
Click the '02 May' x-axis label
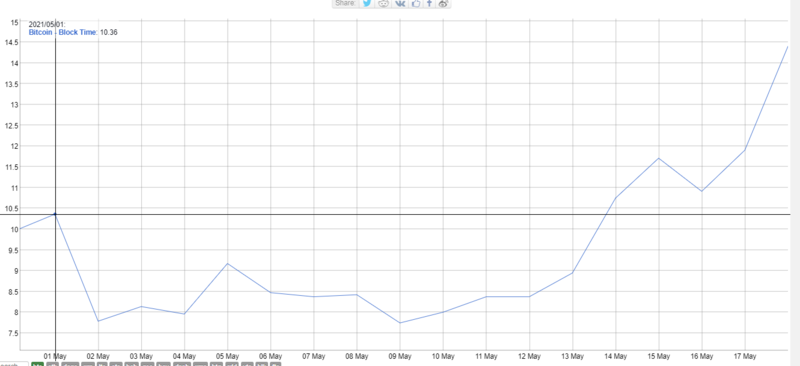(x=98, y=356)
